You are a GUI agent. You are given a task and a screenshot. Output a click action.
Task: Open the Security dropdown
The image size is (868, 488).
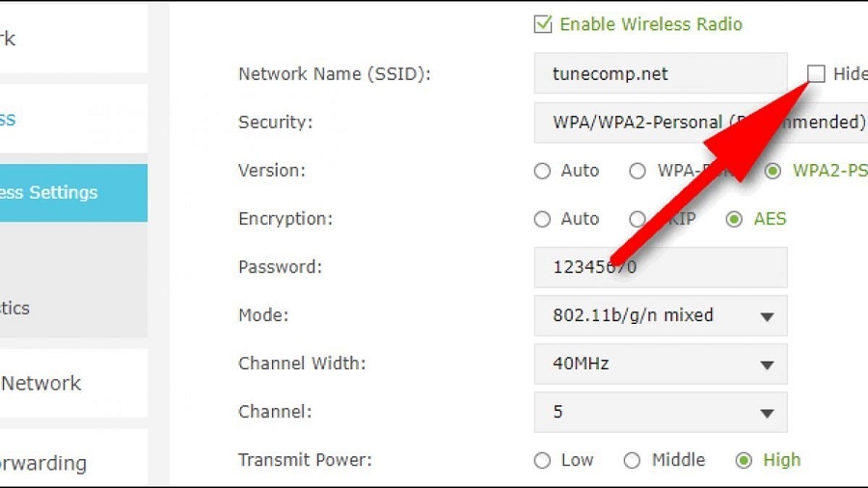coord(699,122)
